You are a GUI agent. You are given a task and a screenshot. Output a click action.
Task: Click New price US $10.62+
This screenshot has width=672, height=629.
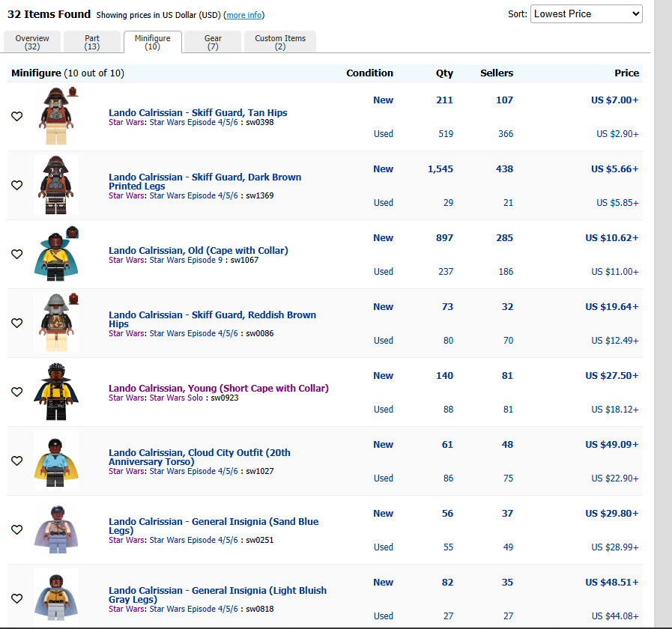point(612,238)
